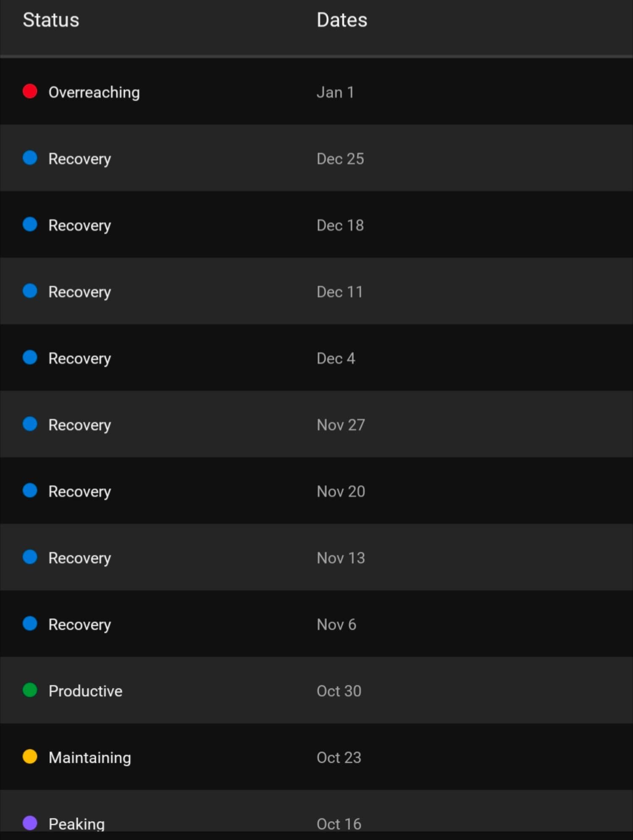
Task: Click the yellow Maintaining status dot
Action: click(30, 756)
